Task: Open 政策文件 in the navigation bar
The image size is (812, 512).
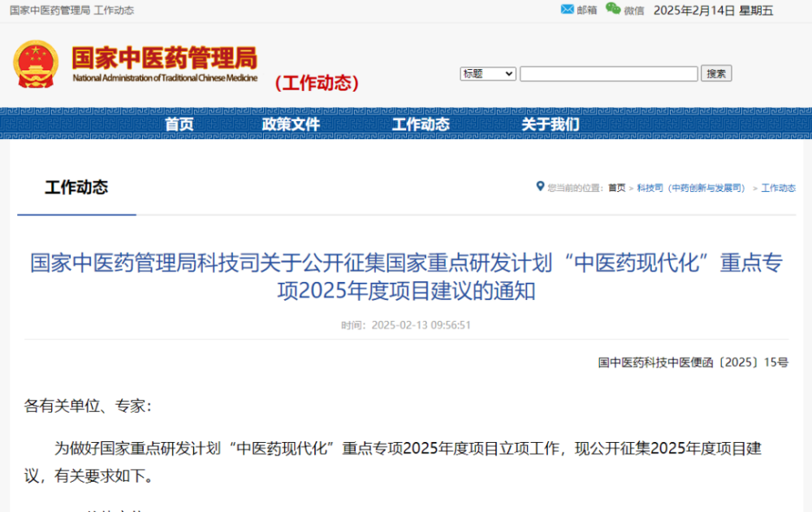Action: [x=291, y=124]
